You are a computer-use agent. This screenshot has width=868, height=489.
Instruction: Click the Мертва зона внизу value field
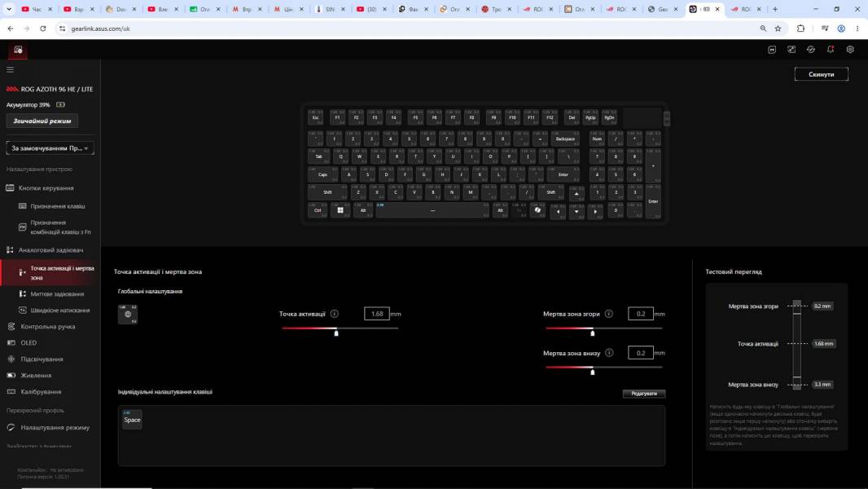[641, 353]
